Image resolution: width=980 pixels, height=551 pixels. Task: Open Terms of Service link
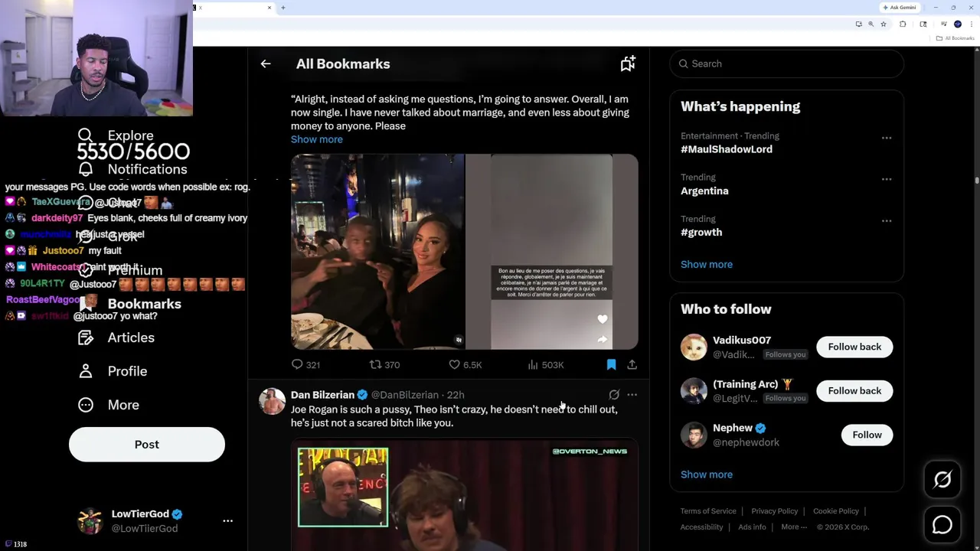click(708, 511)
